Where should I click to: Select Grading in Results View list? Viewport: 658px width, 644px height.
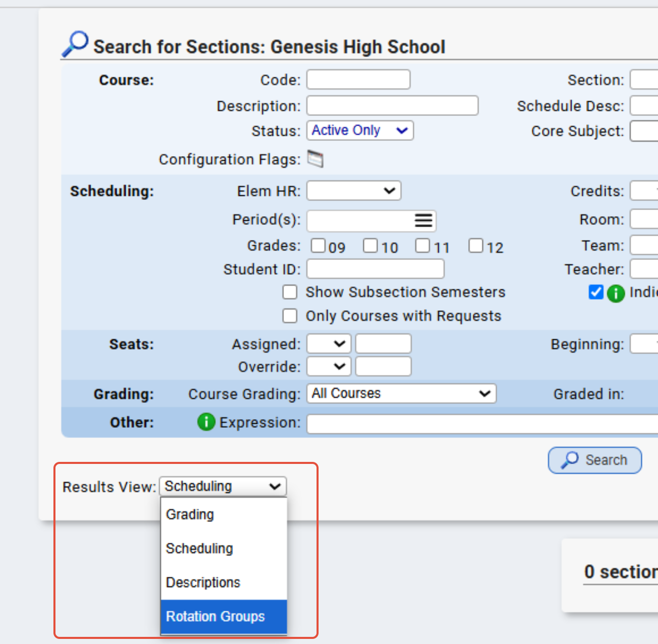[x=224, y=514]
